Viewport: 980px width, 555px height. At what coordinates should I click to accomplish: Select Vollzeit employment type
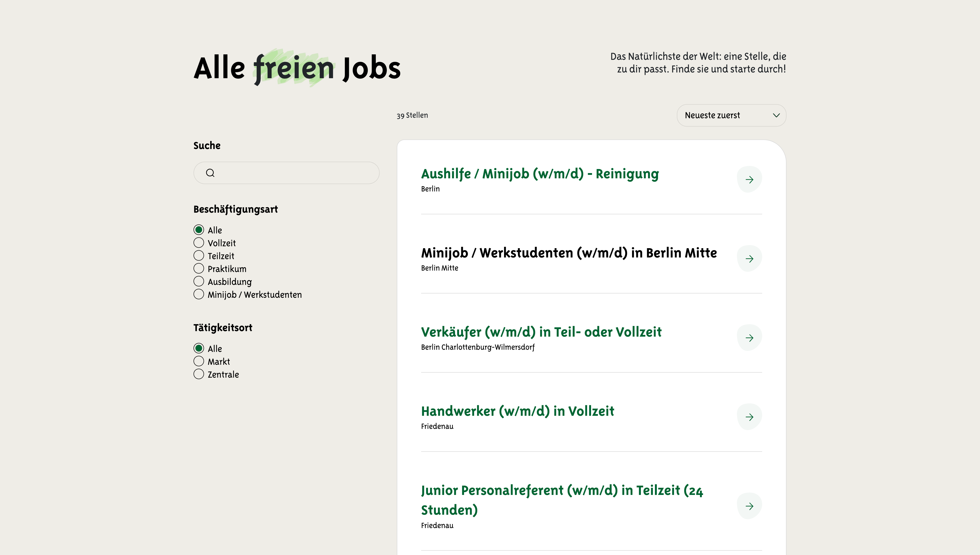[x=199, y=243]
